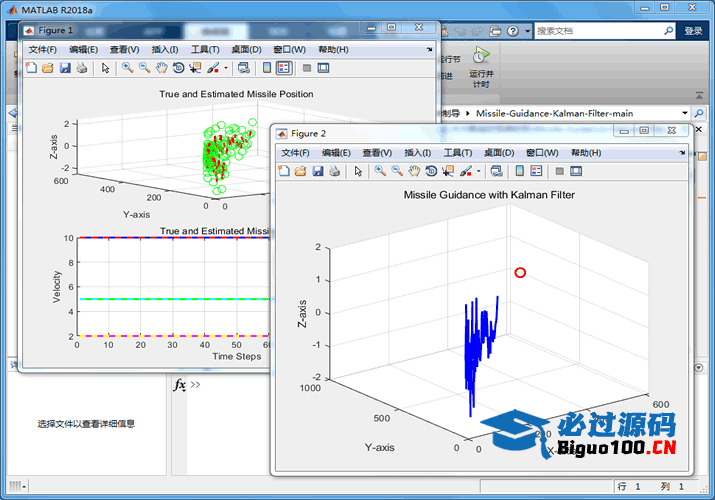Click Print icon in Figure 2 toolbar

pos(335,171)
